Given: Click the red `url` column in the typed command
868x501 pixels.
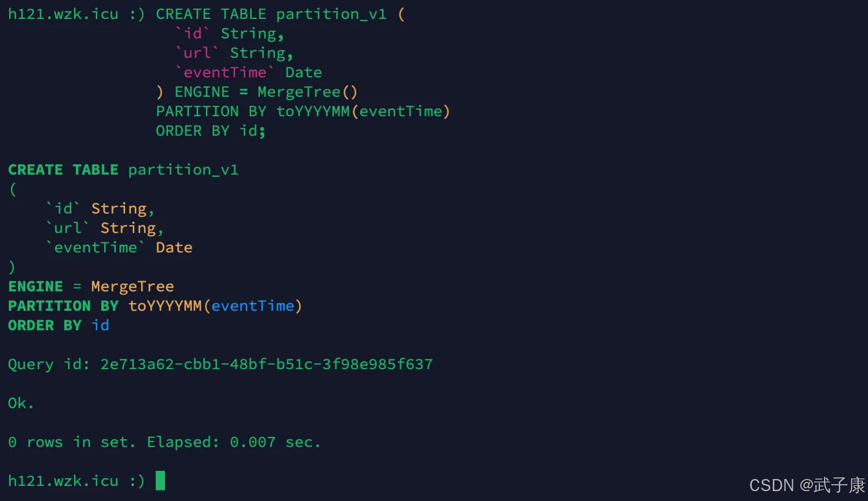Looking at the screenshot, I should tap(197, 53).
